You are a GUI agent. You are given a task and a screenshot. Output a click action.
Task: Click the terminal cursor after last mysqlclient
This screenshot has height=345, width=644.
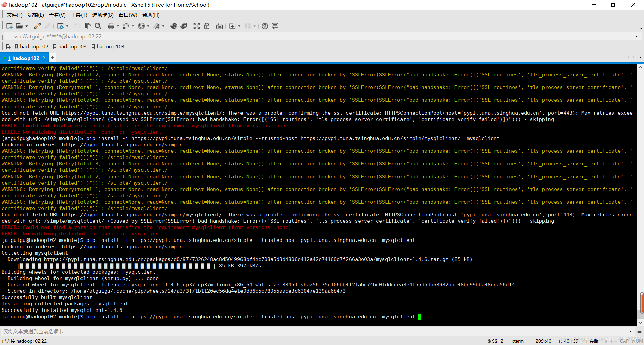point(420,317)
